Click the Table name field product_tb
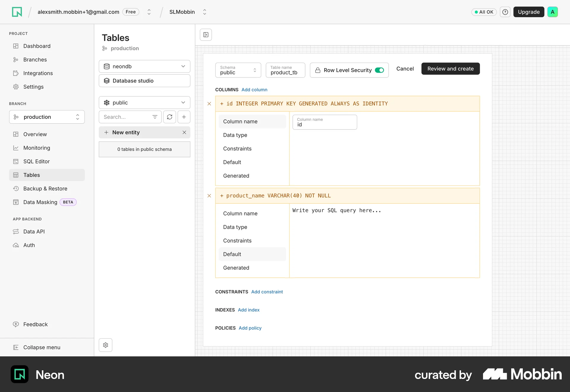The height and width of the screenshot is (392, 570). (x=285, y=70)
